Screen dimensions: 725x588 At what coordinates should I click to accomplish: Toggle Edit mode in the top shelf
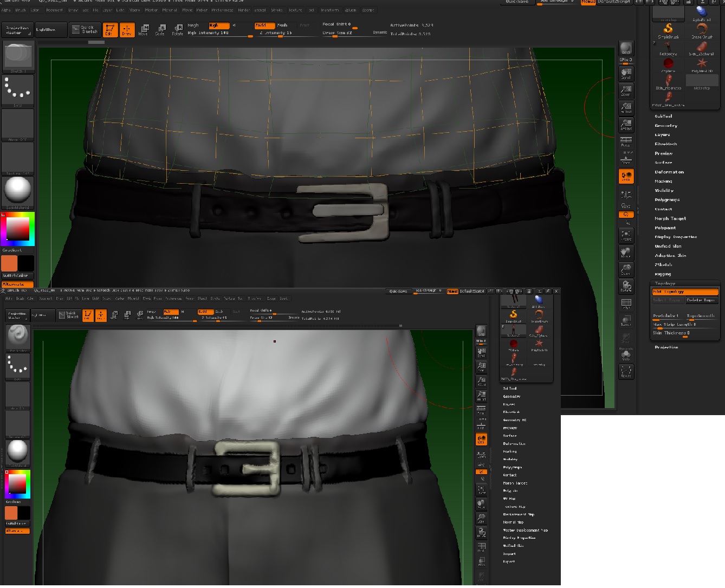[110, 29]
